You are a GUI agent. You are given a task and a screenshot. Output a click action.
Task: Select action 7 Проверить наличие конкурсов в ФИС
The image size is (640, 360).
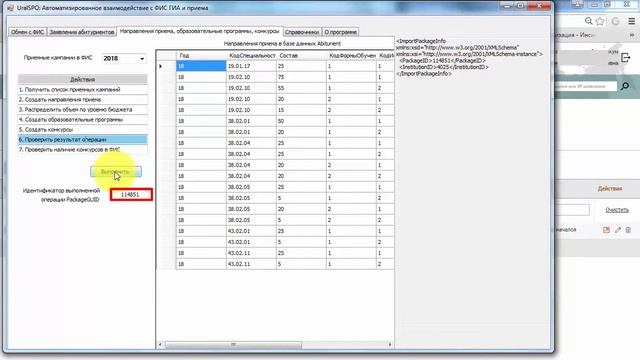pos(82,149)
